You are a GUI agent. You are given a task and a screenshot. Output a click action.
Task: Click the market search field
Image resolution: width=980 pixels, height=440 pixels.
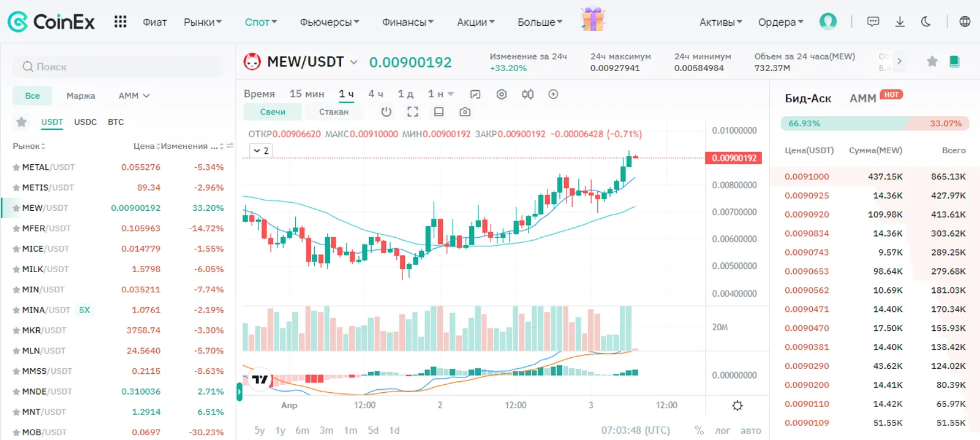(118, 67)
